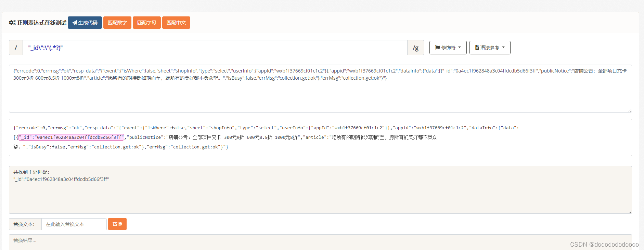Click the /g flags suffix label
Image resolution: width=644 pixels, height=250 pixels.
416,48
